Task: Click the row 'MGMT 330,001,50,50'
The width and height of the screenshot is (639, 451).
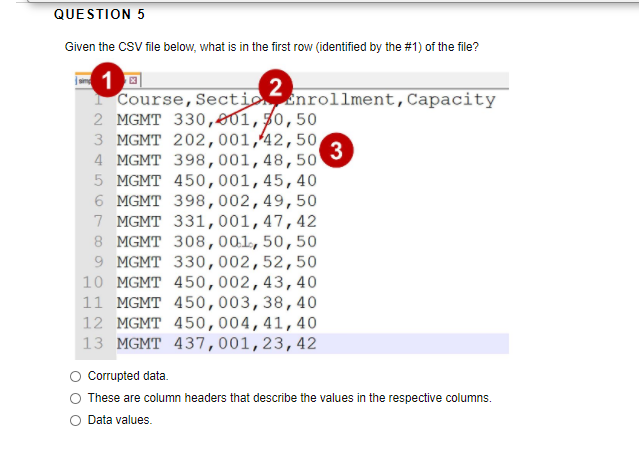Action: click(217, 119)
